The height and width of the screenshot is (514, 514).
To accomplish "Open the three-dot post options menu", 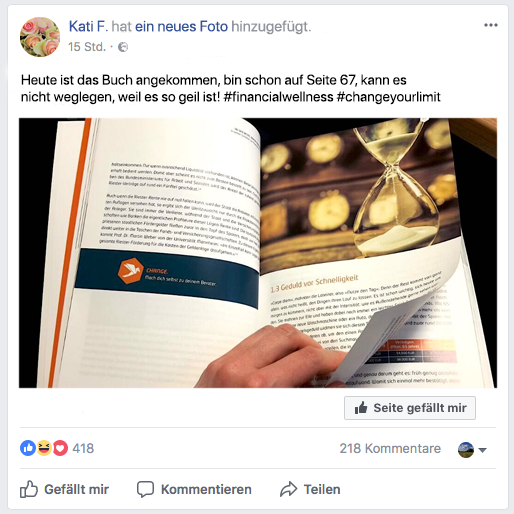I will [491, 25].
